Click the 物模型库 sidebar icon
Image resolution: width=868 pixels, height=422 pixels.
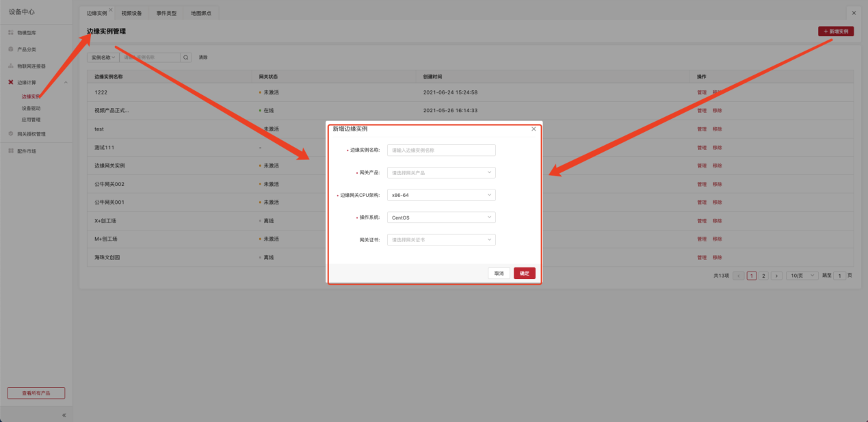(11, 33)
